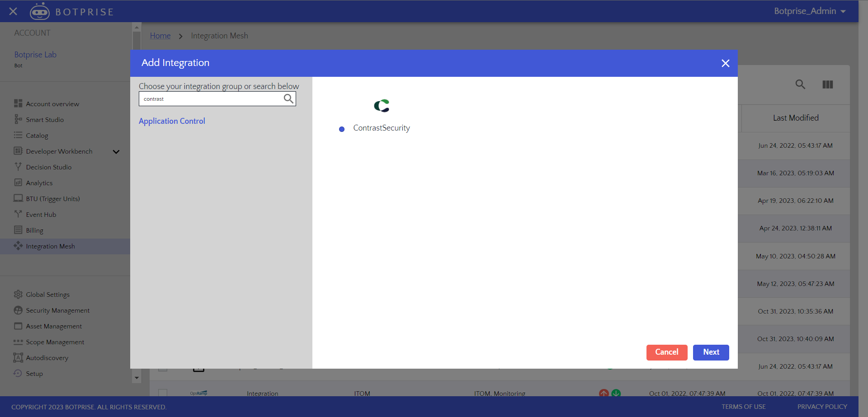
Task: Click the Asset Management icon
Action: click(18, 326)
